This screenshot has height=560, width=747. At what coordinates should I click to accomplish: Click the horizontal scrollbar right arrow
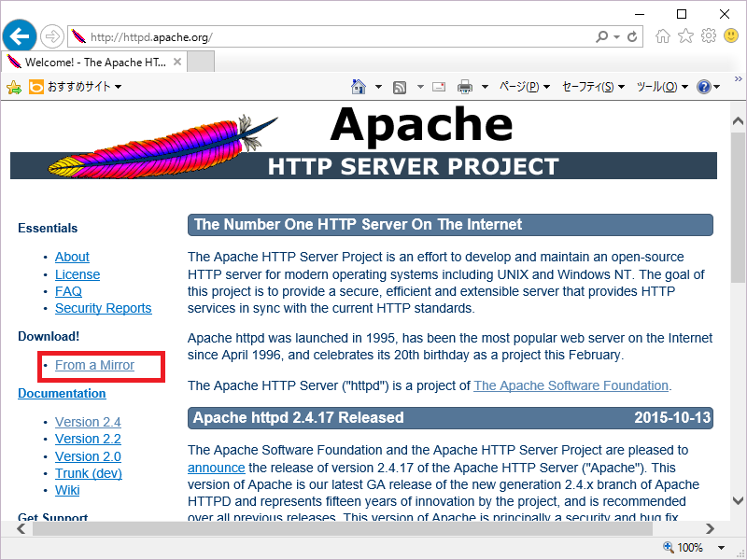pos(710,528)
